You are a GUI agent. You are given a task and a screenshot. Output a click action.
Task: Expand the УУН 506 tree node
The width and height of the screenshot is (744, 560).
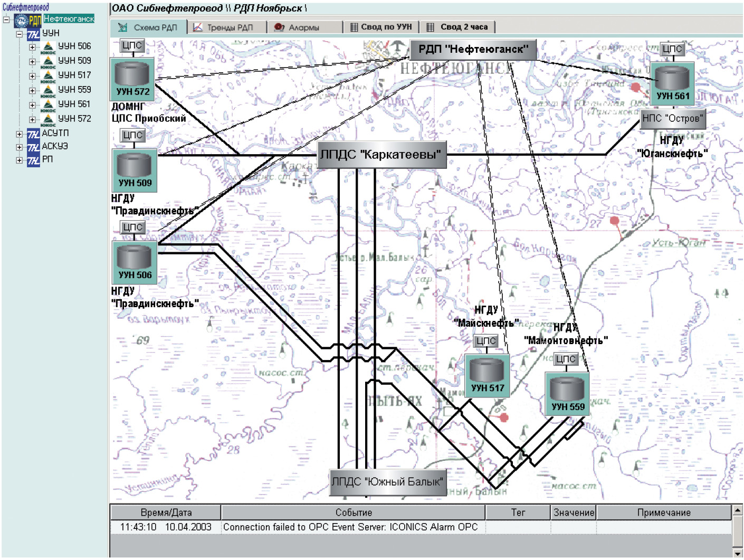[32, 48]
